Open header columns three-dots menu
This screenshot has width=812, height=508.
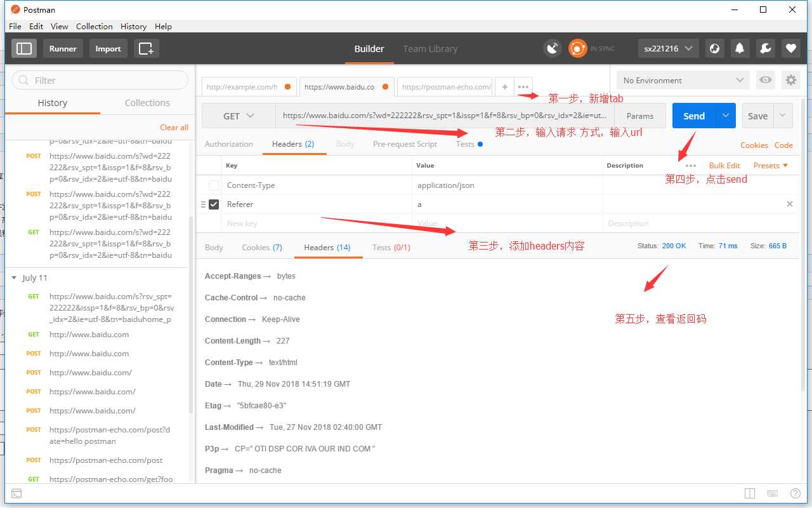point(691,165)
